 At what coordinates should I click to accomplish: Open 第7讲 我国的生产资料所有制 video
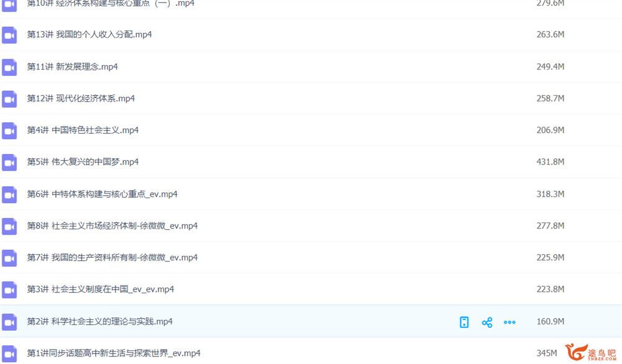[x=112, y=257]
